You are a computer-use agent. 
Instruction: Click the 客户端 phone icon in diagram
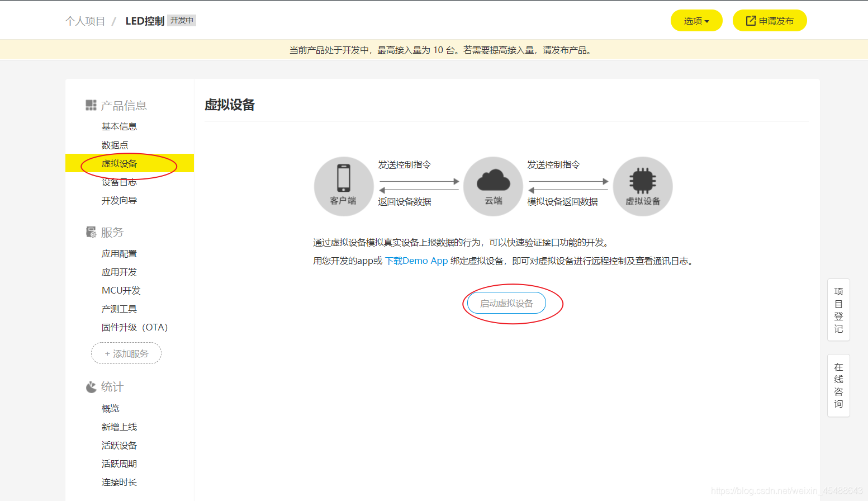pyautogui.click(x=343, y=179)
